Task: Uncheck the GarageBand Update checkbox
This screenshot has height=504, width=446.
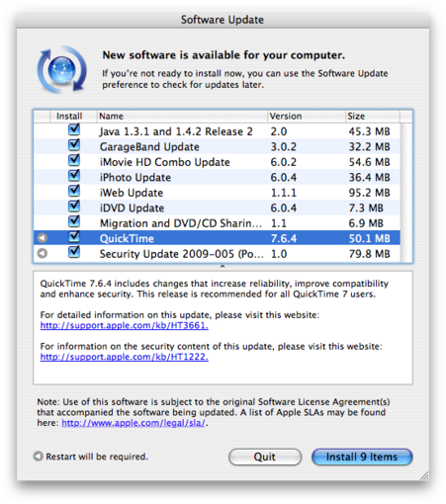Action: click(x=74, y=144)
